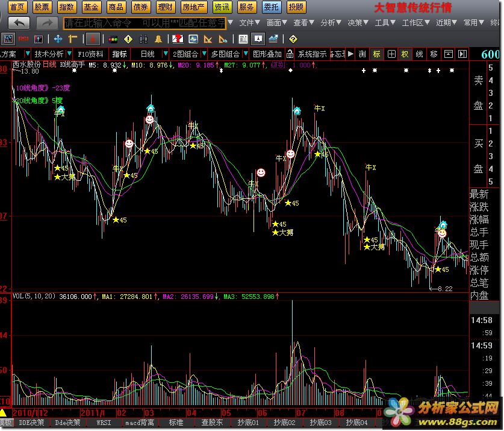Go to the 首页 home tab
This screenshot has height=431, width=504.
click(17, 7)
